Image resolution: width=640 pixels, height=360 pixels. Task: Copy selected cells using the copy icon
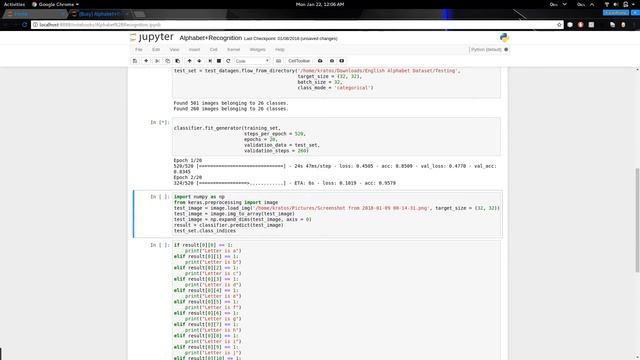pyautogui.click(x=167, y=61)
